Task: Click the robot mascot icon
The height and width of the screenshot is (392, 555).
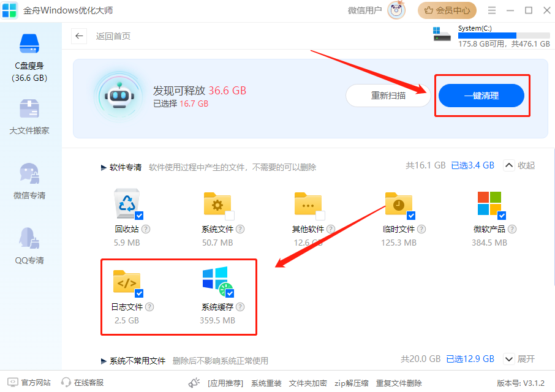Action: click(x=119, y=96)
